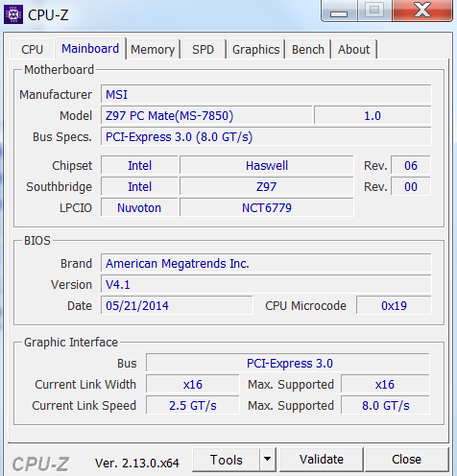The width and height of the screenshot is (457, 476).
Task: Click the BIOS version V4.1 field
Action: 266,285
